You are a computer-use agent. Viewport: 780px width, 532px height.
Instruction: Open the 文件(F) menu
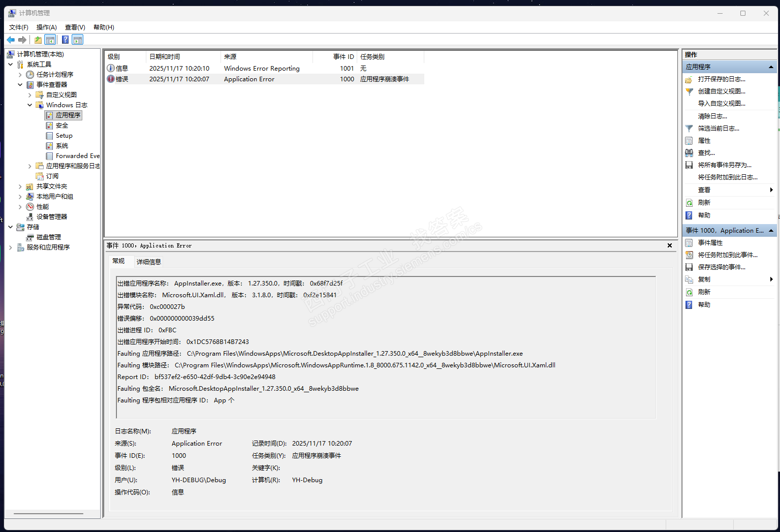pos(19,27)
